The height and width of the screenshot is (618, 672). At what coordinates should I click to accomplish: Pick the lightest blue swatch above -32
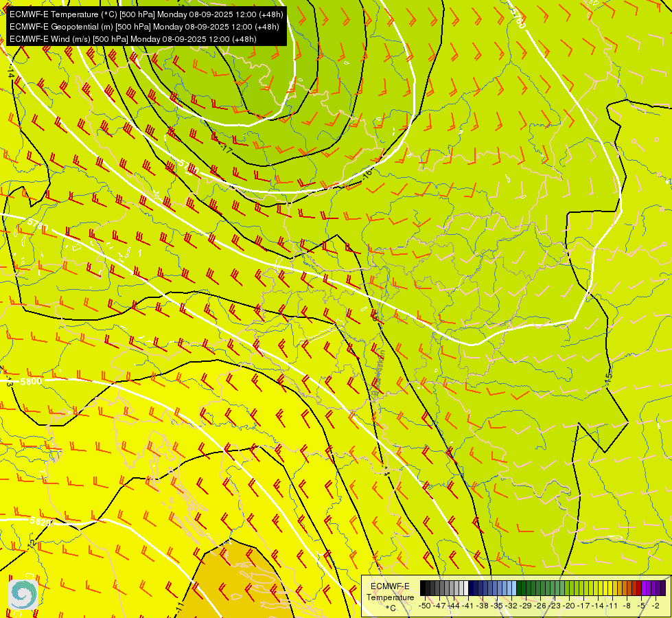514,588
